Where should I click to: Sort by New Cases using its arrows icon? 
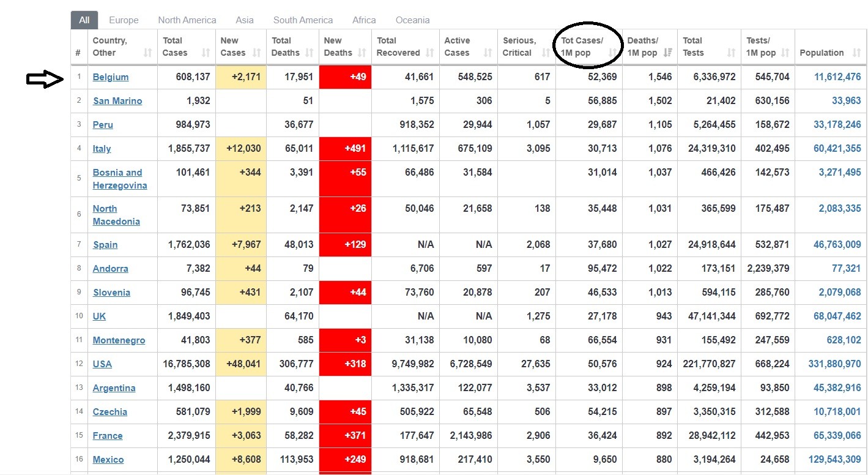point(256,53)
